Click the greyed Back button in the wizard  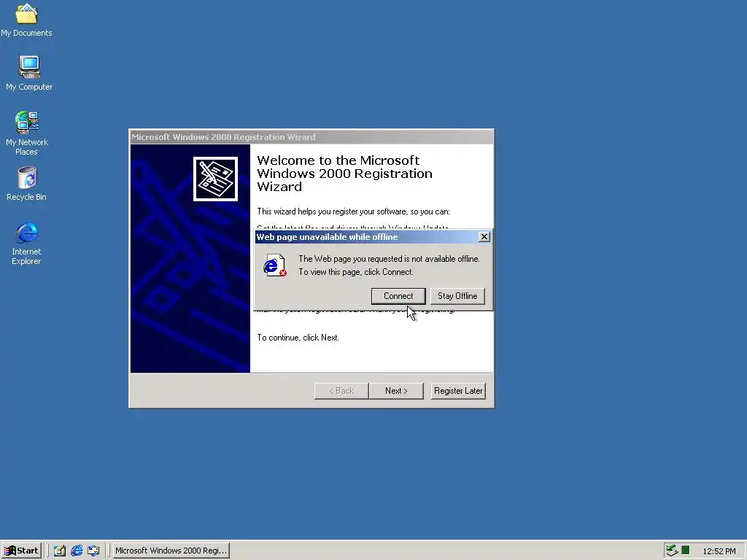click(341, 391)
